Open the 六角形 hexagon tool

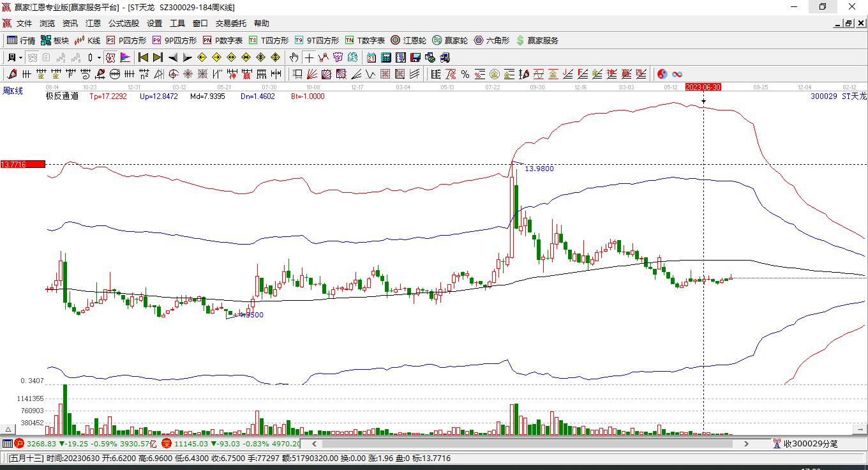tap(491, 40)
